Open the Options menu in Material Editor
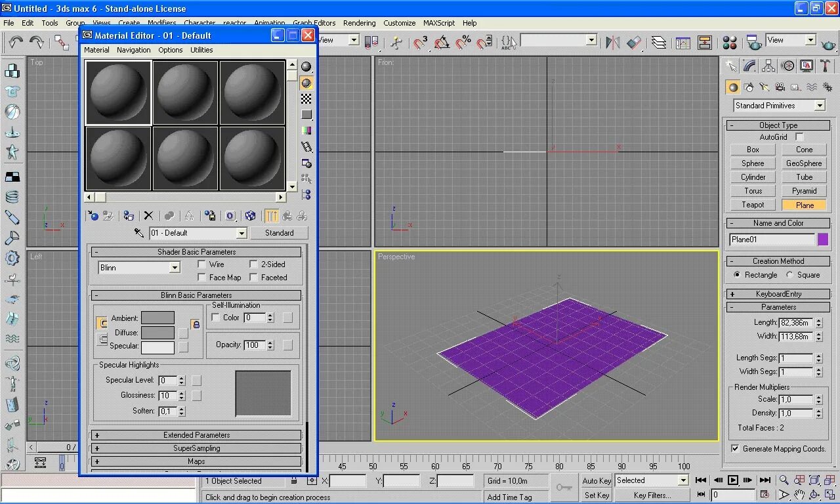 (170, 50)
